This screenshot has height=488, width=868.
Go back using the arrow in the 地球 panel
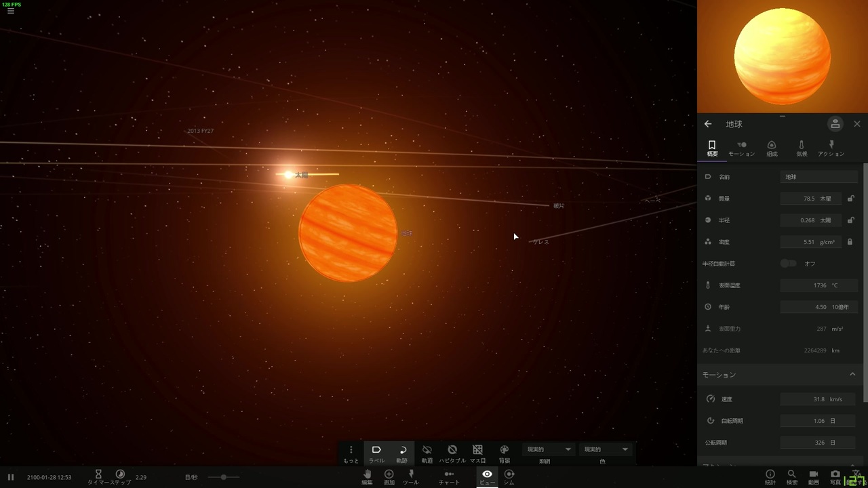click(708, 124)
